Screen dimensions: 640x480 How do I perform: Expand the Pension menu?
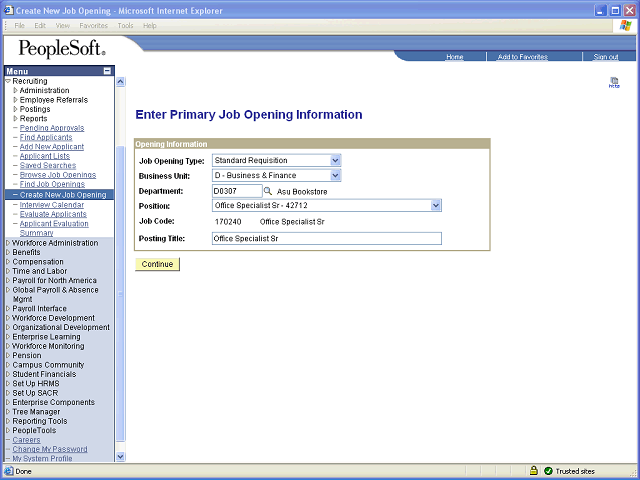8,356
